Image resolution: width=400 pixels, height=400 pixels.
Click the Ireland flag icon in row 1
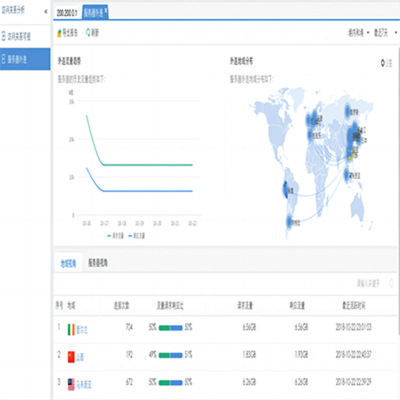71,329
